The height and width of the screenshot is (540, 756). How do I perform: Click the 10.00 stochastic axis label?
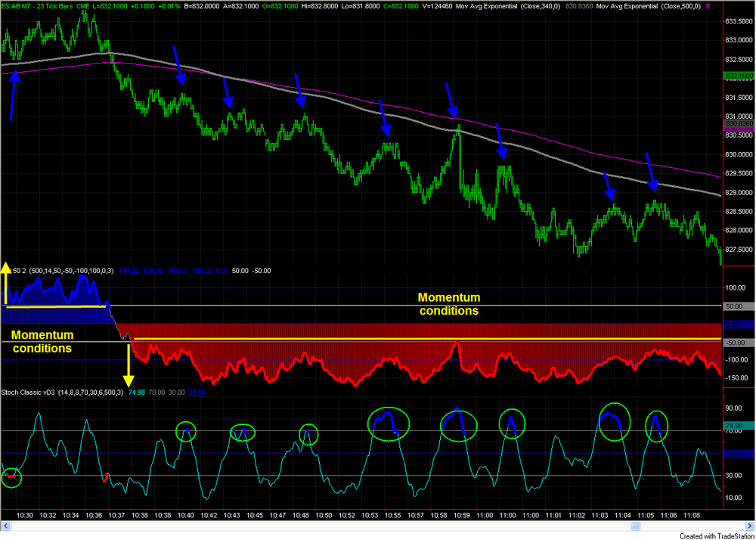tap(735, 498)
